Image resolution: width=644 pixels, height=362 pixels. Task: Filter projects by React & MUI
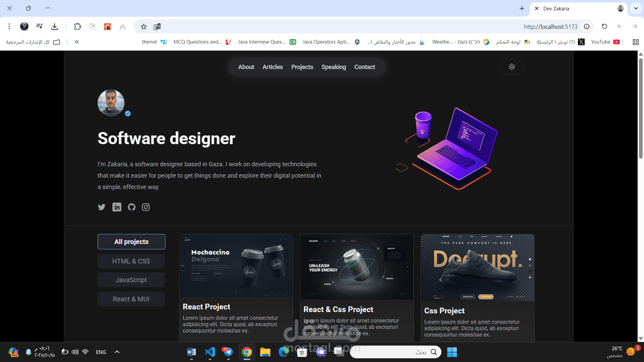point(131,299)
